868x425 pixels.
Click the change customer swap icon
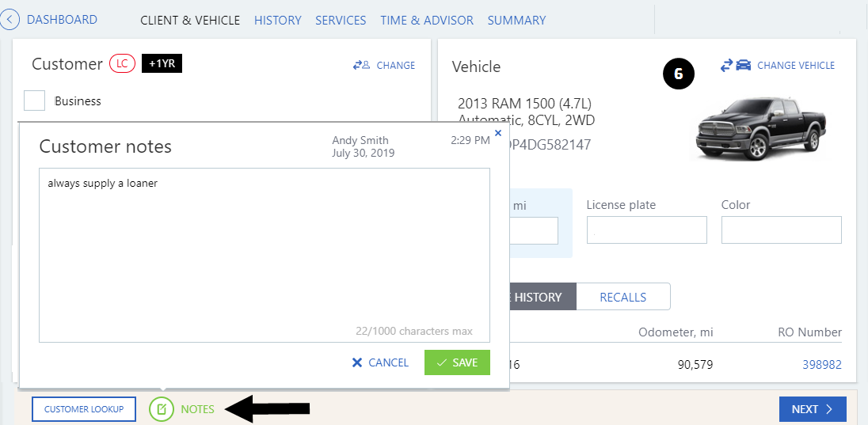(361, 66)
